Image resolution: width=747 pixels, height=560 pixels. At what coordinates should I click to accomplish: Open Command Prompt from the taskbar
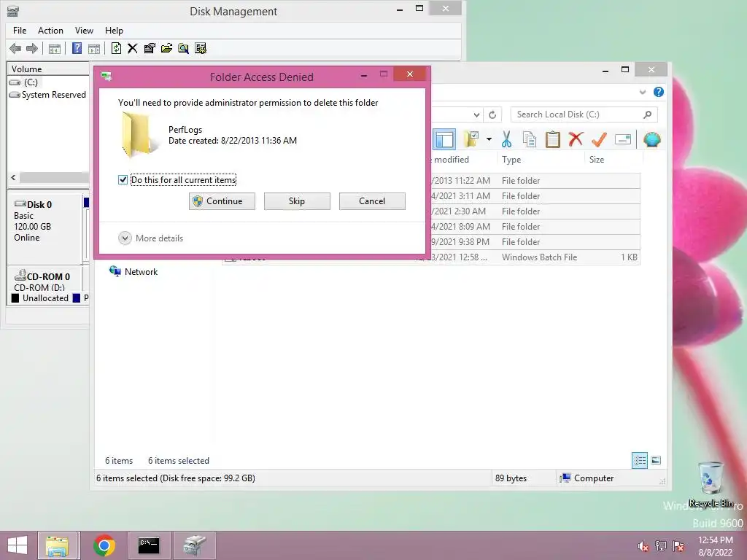[x=149, y=545]
